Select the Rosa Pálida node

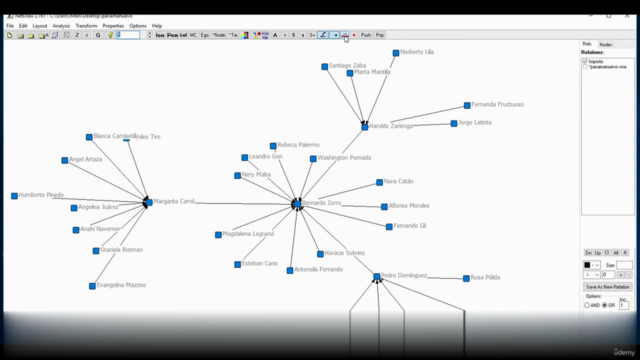[x=466, y=278]
